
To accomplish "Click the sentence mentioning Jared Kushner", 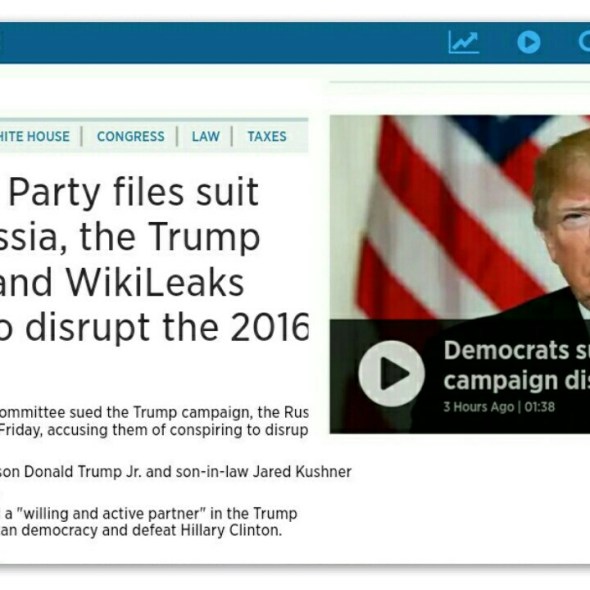I will pyautogui.click(x=176, y=471).
